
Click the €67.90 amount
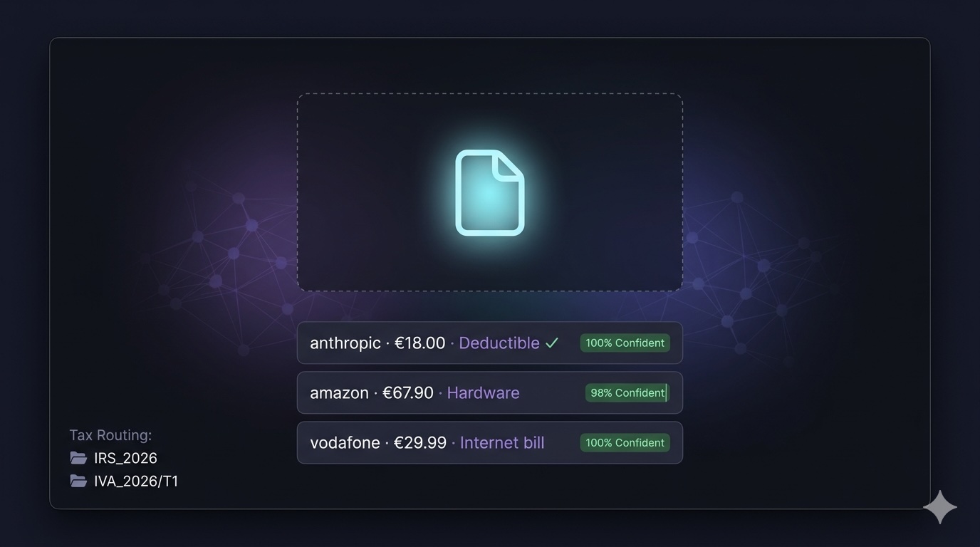click(408, 393)
